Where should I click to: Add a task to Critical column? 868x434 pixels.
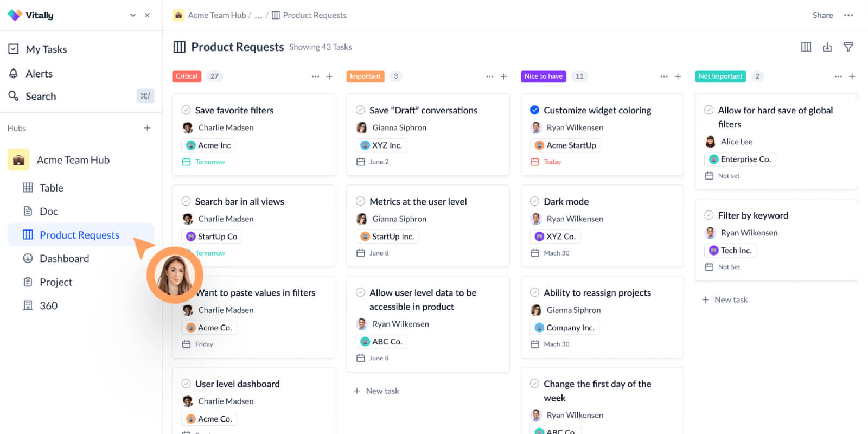point(329,76)
